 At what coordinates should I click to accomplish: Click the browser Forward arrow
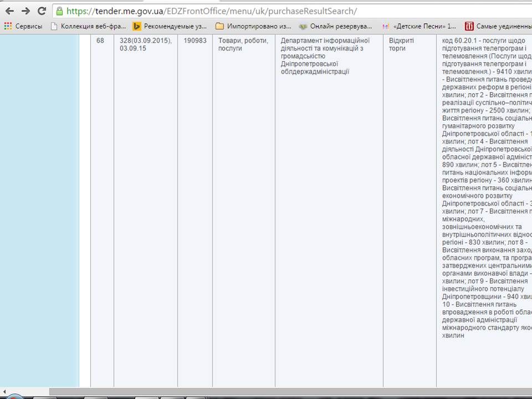pos(25,11)
